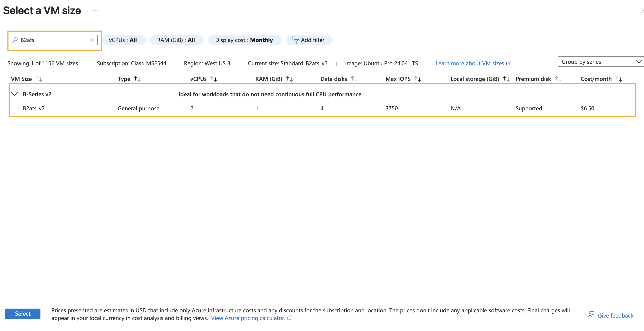644x331 pixels.
Task: Select the B2ats_v2 row
Action: (34, 108)
